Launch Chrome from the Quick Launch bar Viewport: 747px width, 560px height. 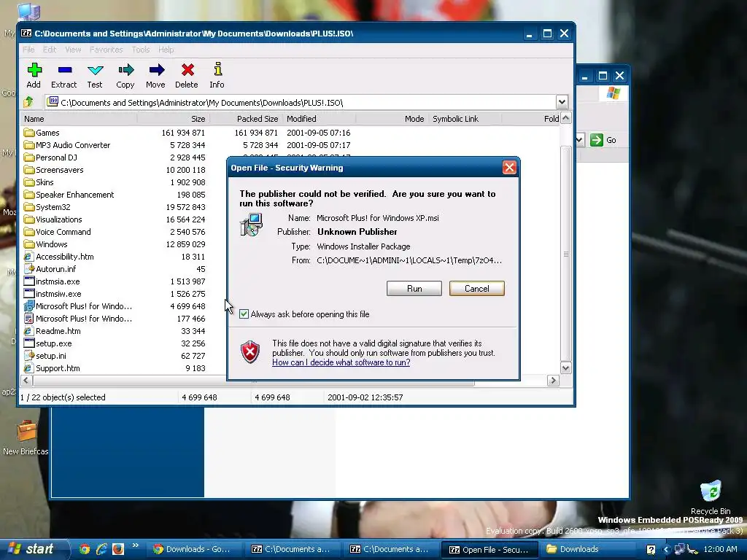tap(85, 549)
